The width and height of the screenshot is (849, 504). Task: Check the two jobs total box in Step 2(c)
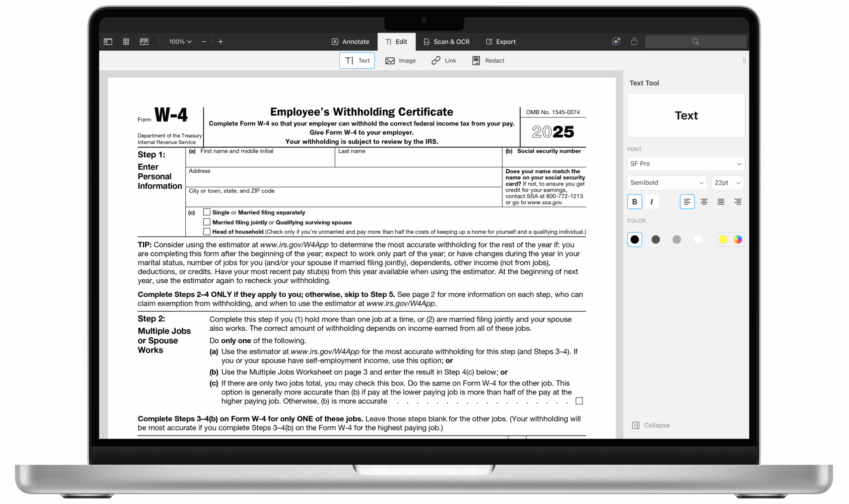pyautogui.click(x=578, y=401)
